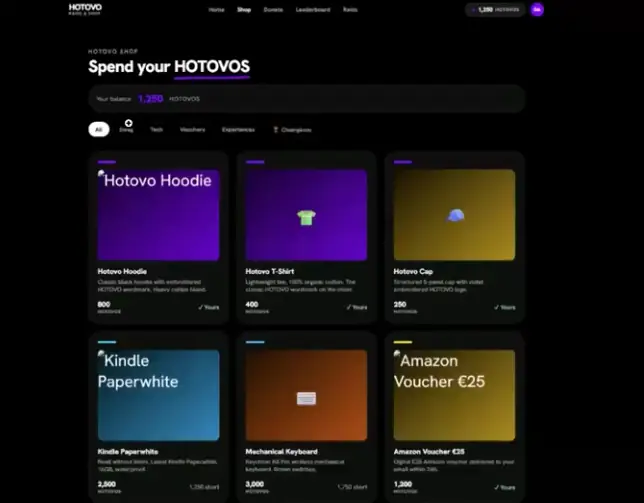Open the Leaderboard nav link
This screenshot has width=644, height=503.
tap(313, 10)
